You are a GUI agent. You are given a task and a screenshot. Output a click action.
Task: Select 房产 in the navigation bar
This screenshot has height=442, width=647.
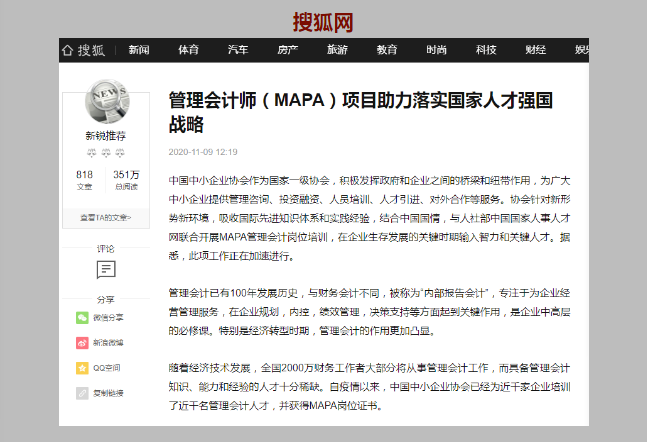tap(288, 50)
